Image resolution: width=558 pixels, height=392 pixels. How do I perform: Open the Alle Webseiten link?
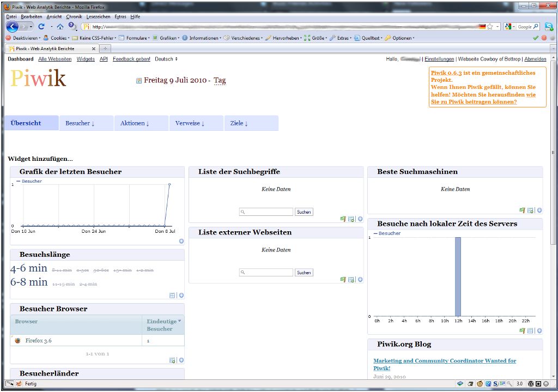[55, 59]
